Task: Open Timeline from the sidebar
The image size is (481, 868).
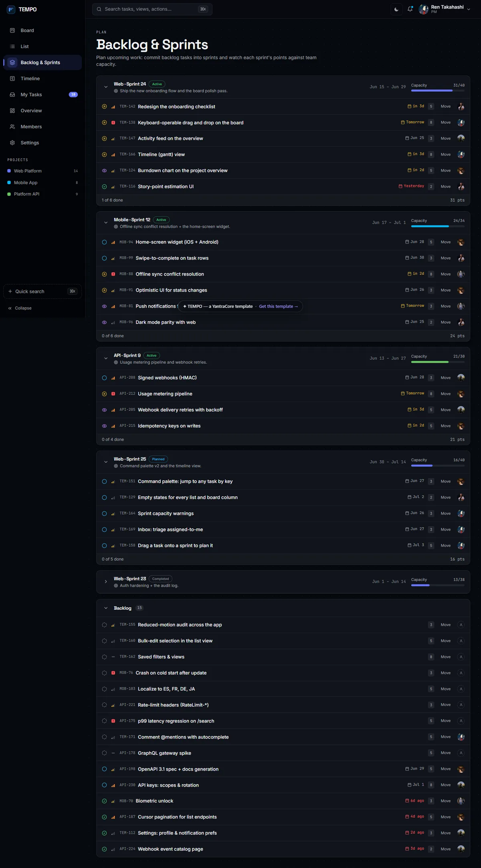Action: click(42, 79)
